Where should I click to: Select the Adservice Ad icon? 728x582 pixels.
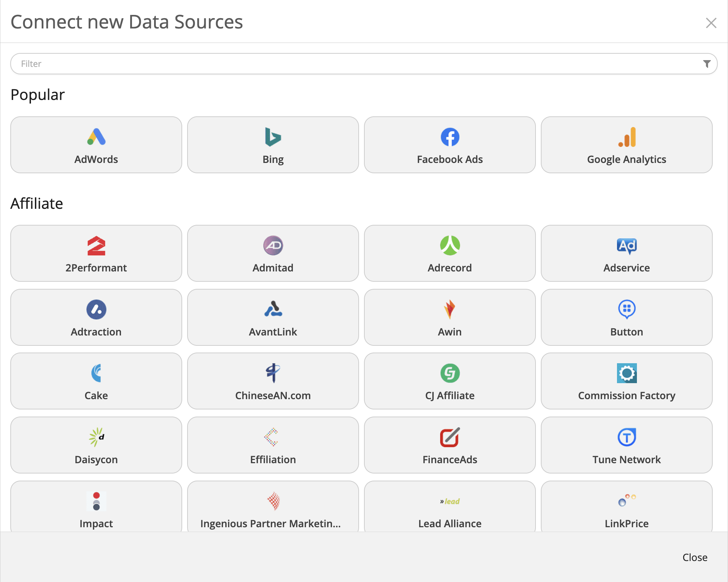tap(627, 245)
